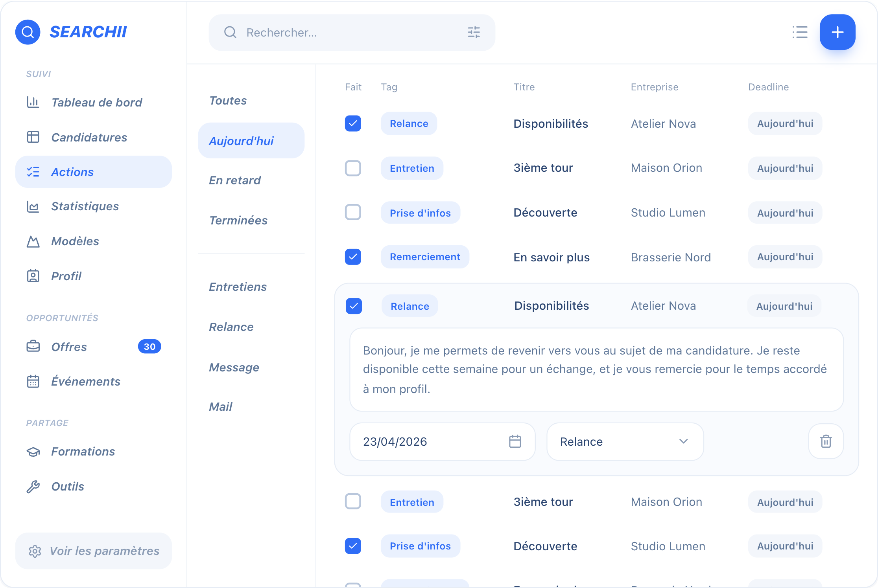
Task: Click the Prise d'infos tag, Studio Lumen unchecked row
Action: click(x=420, y=213)
